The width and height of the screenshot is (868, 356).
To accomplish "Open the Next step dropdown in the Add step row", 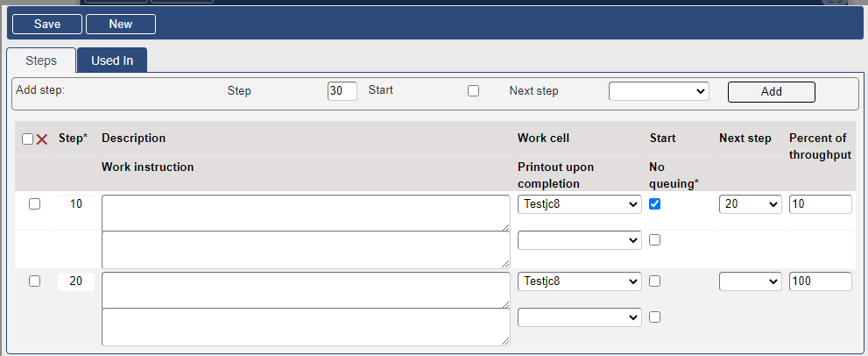I will [x=659, y=91].
